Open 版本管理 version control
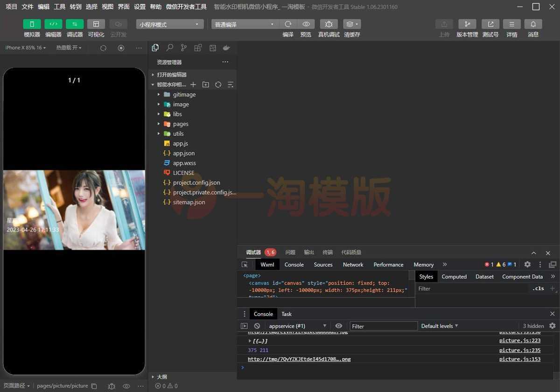This screenshot has width=560, height=392. (x=467, y=24)
